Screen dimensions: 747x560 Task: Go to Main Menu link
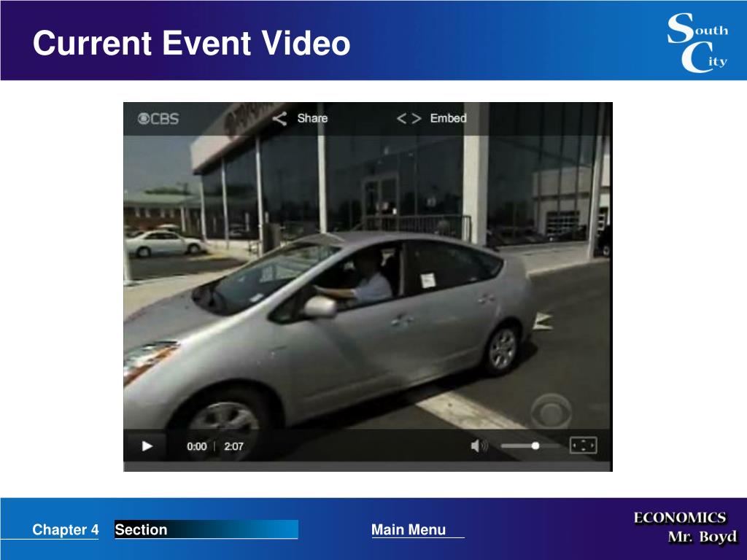tap(409, 529)
